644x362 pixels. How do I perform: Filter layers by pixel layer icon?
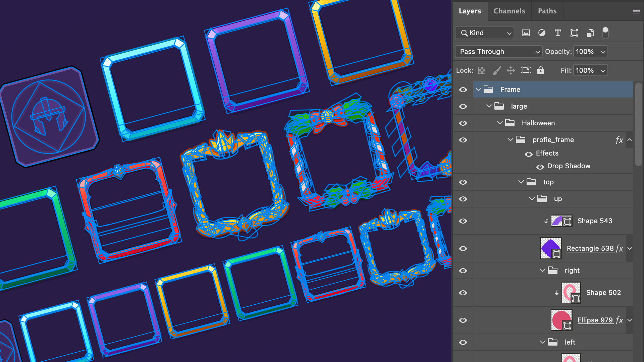pos(526,33)
